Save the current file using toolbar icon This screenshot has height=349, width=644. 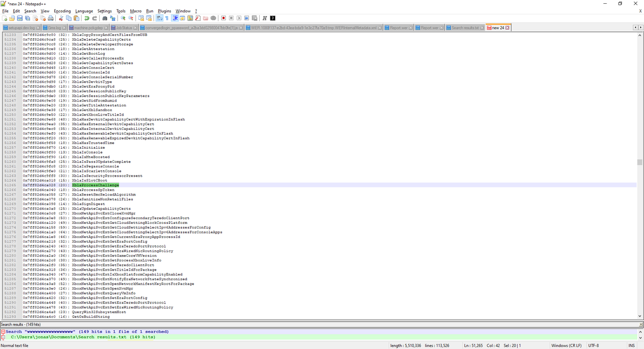[20, 18]
